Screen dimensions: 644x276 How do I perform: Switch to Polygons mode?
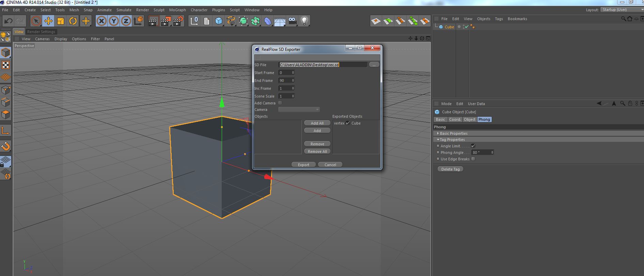(6, 115)
